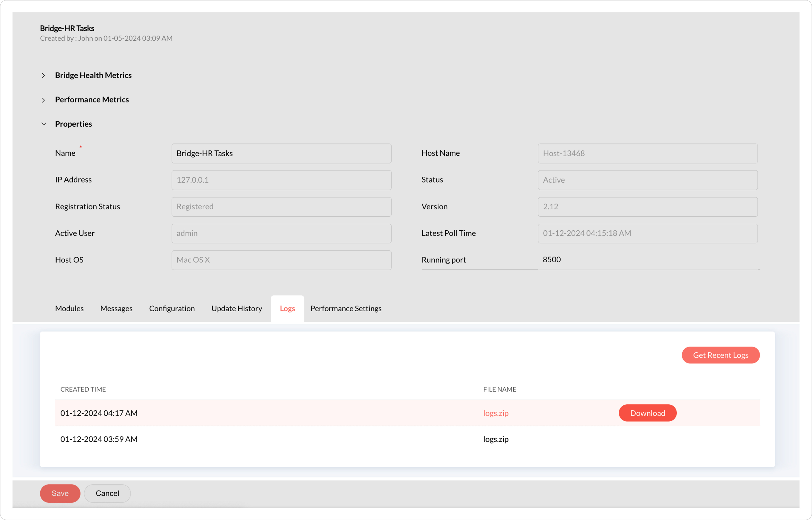Download the 04:17 AM logs file

(x=647, y=413)
